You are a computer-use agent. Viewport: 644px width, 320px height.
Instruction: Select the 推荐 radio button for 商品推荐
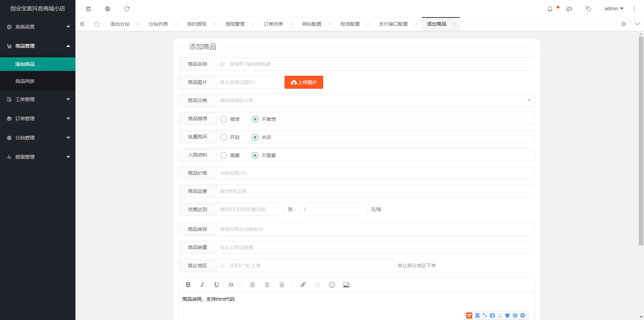tap(224, 119)
